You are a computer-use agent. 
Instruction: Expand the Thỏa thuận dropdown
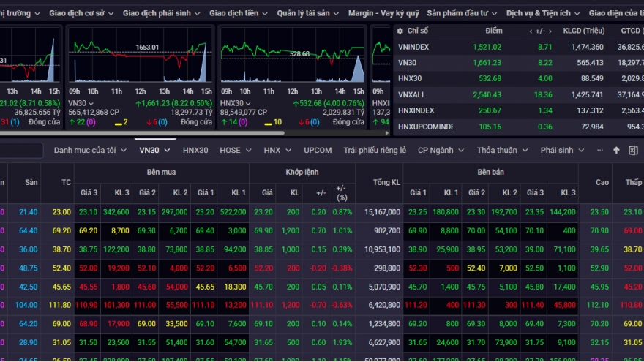[x=502, y=150]
